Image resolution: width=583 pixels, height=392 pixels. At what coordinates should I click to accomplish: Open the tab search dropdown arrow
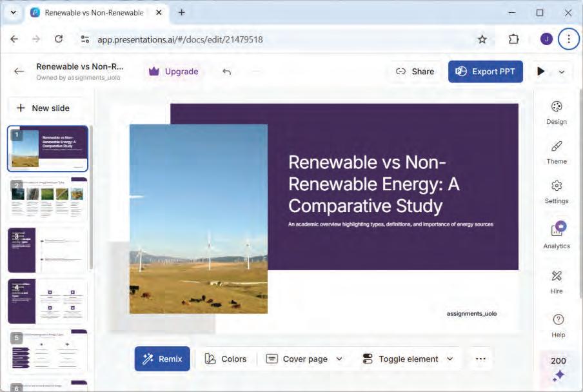click(14, 13)
